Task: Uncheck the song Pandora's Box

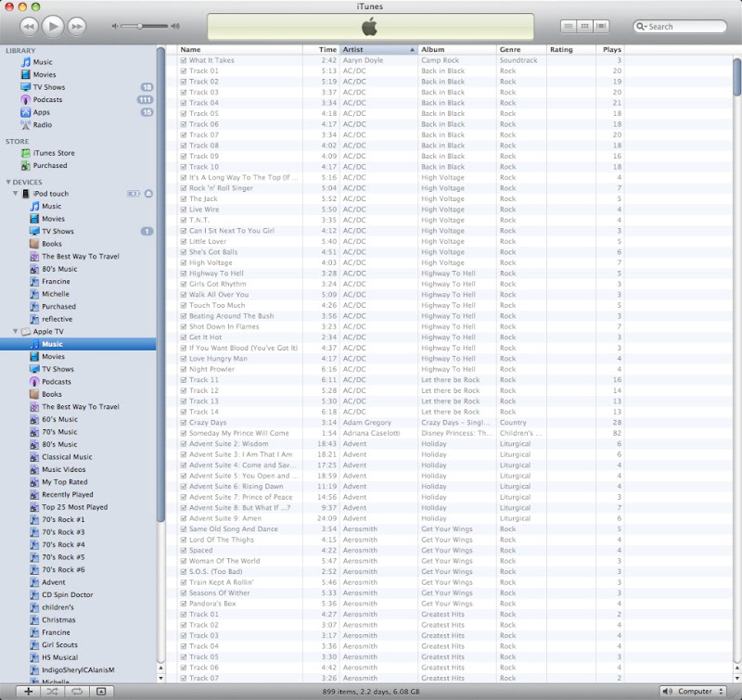Action: [x=183, y=604]
